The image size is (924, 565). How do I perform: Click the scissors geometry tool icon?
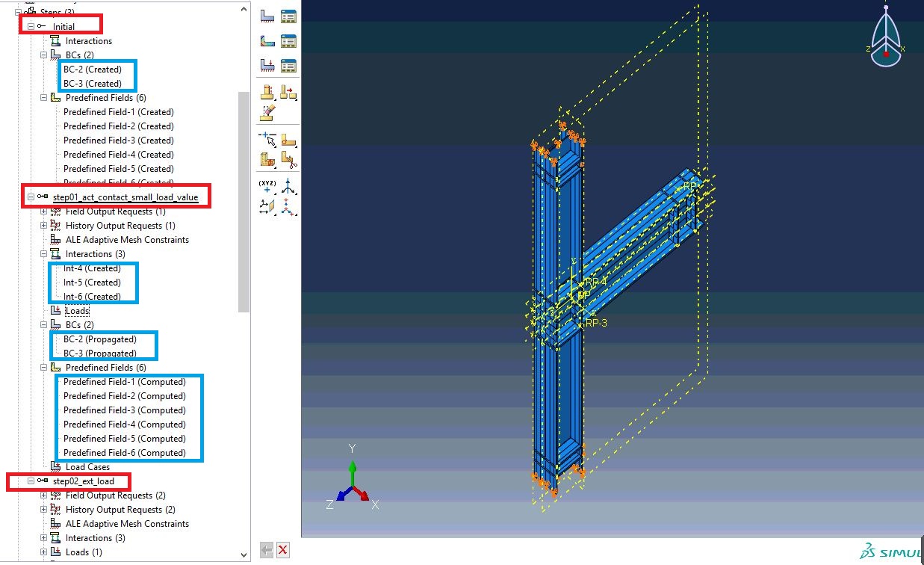(x=288, y=159)
